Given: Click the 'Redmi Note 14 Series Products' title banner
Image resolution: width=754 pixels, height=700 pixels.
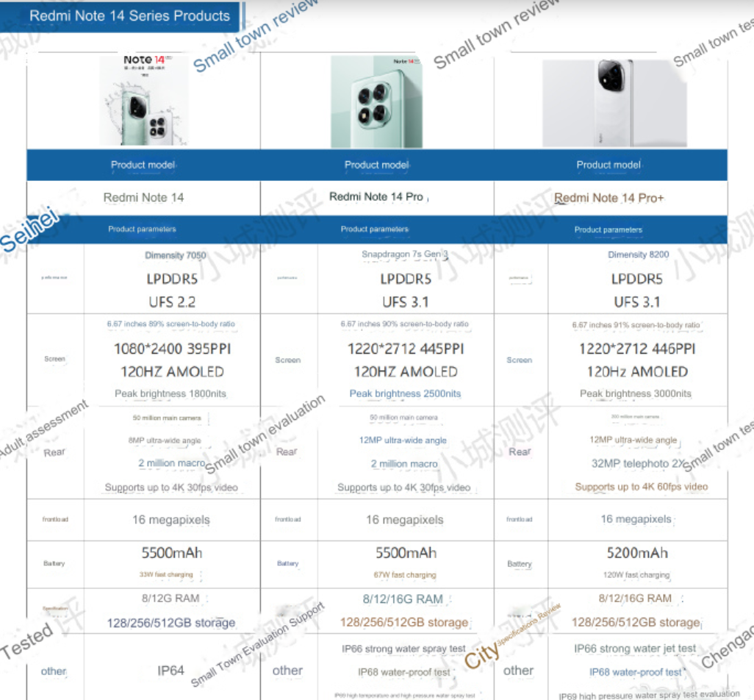Looking at the screenshot, I should point(121,16).
